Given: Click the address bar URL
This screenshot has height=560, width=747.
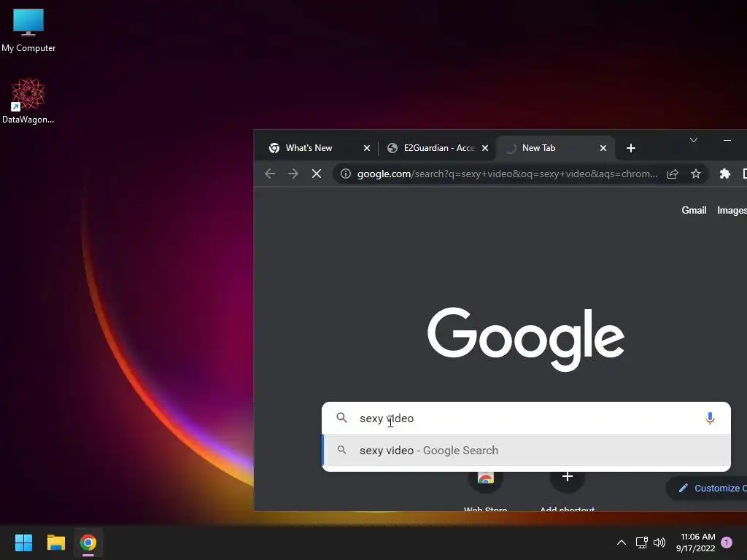Looking at the screenshot, I should (508, 174).
